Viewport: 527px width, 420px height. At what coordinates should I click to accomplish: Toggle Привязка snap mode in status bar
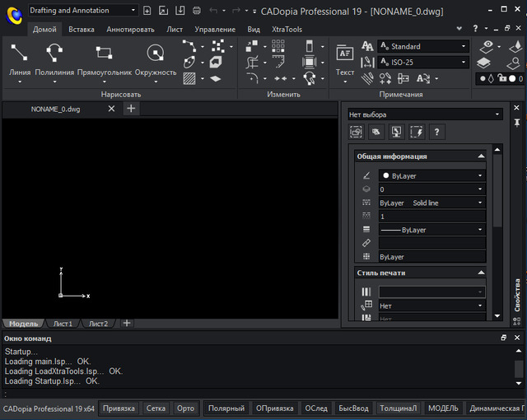119,408
